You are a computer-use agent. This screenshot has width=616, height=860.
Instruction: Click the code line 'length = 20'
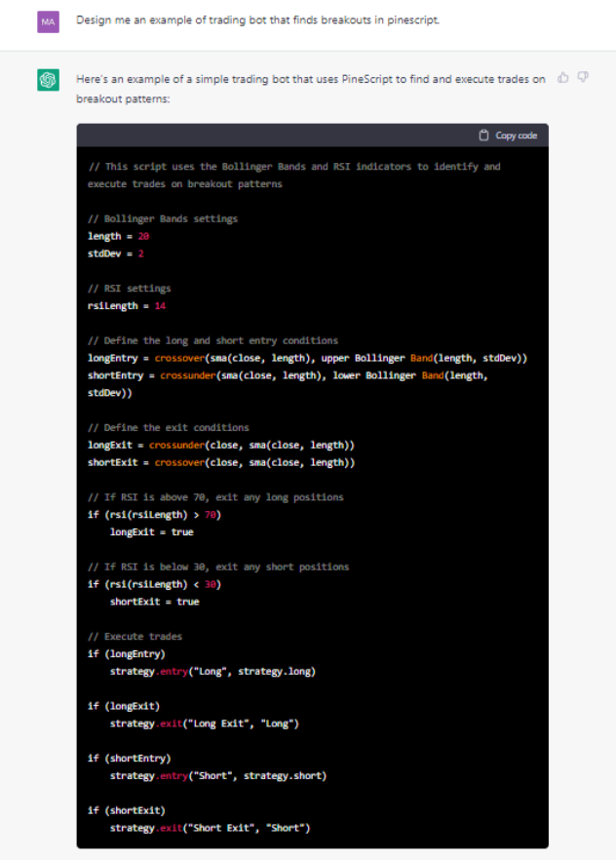click(118, 236)
